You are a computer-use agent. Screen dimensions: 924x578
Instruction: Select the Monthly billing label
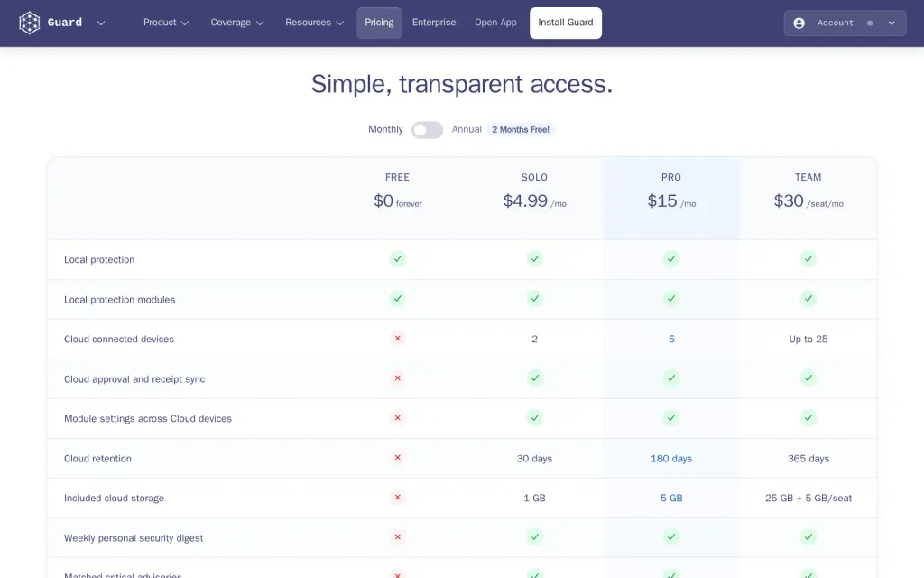(x=385, y=129)
